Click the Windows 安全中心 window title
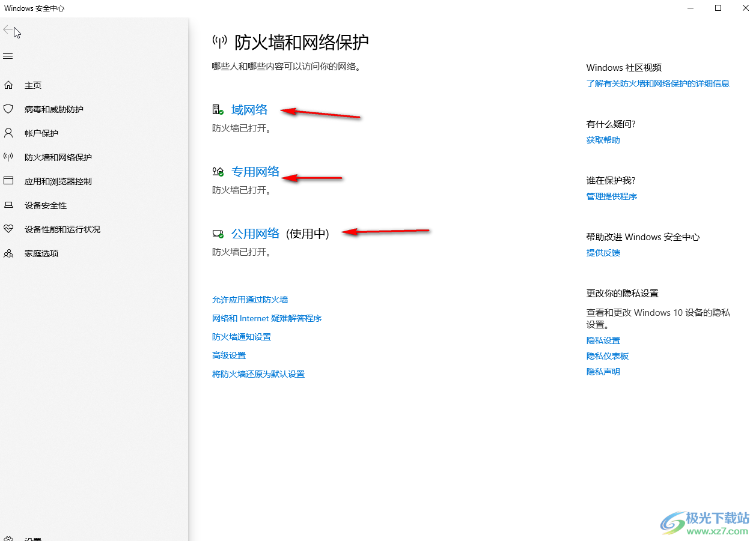 click(x=34, y=8)
